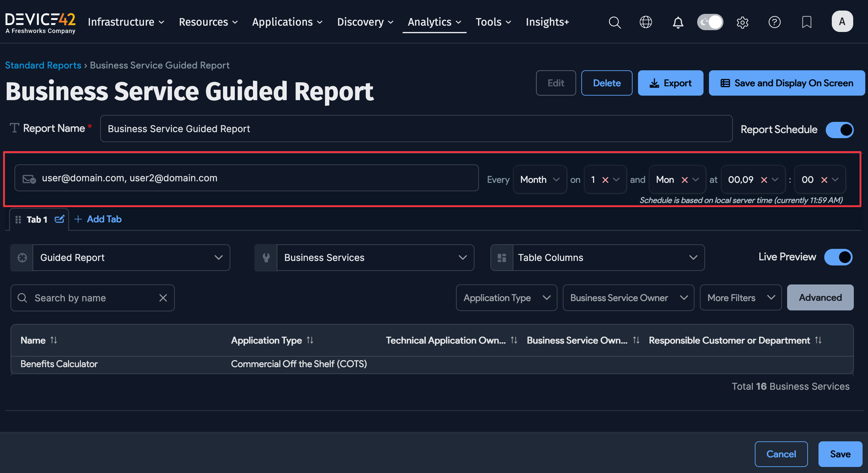
Task: Click the Business Services plug icon
Action: coord(266,258)
